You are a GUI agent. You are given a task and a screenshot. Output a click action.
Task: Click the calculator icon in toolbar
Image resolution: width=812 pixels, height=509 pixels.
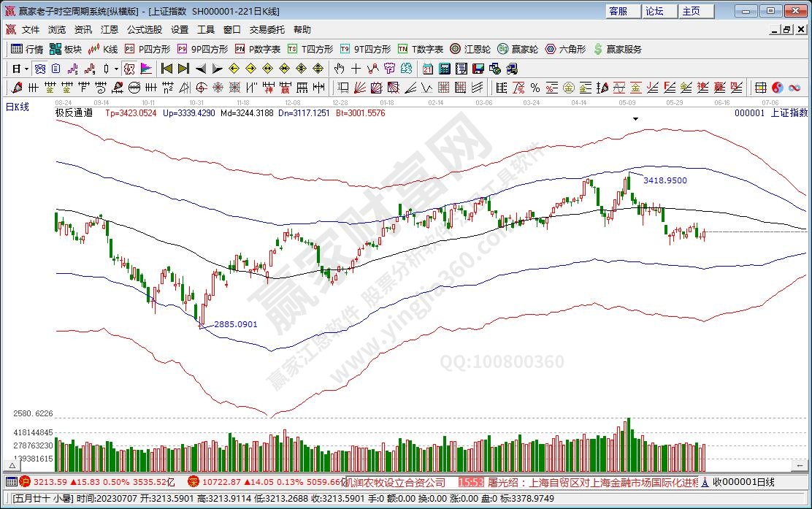(x=444, y=69)
